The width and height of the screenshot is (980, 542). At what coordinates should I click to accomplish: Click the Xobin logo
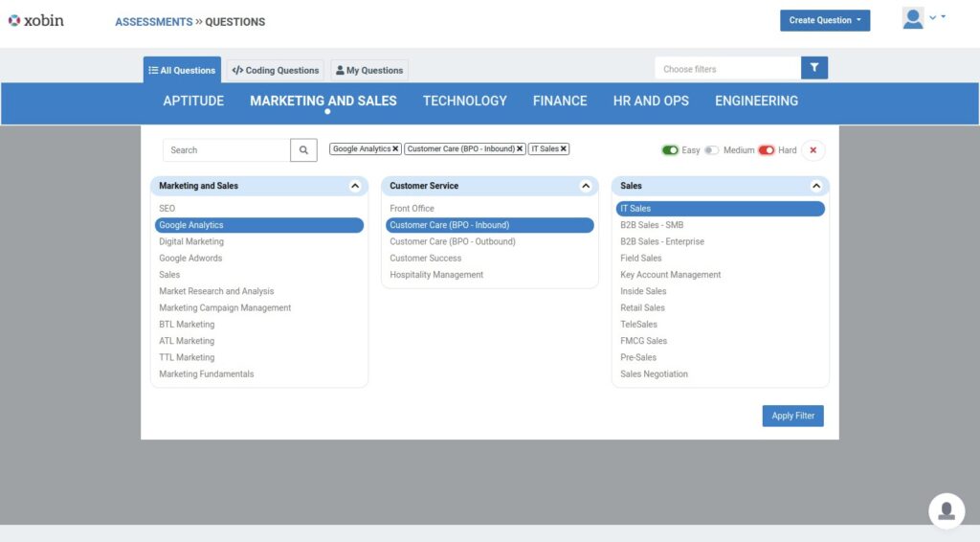click(x=35, y=21)
